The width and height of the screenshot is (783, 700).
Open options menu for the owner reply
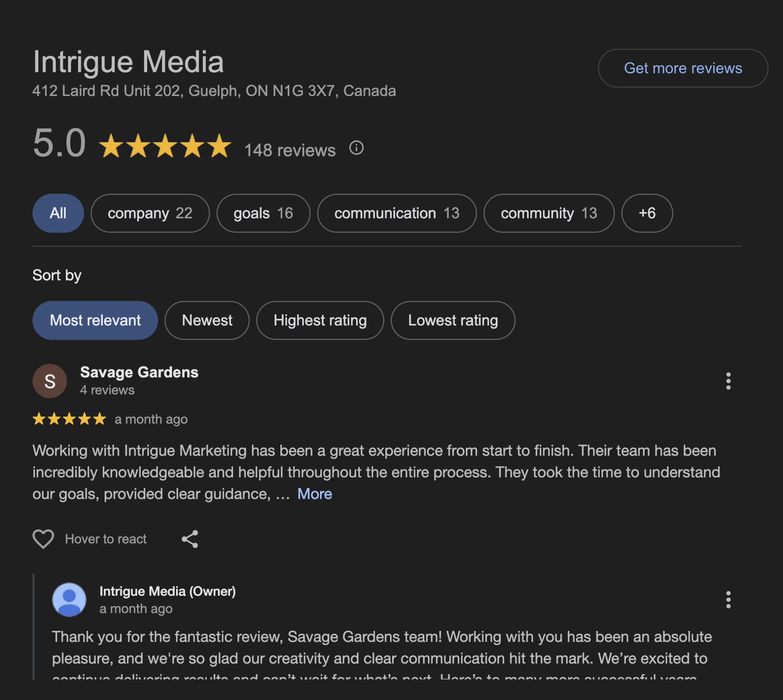point(728,600)
